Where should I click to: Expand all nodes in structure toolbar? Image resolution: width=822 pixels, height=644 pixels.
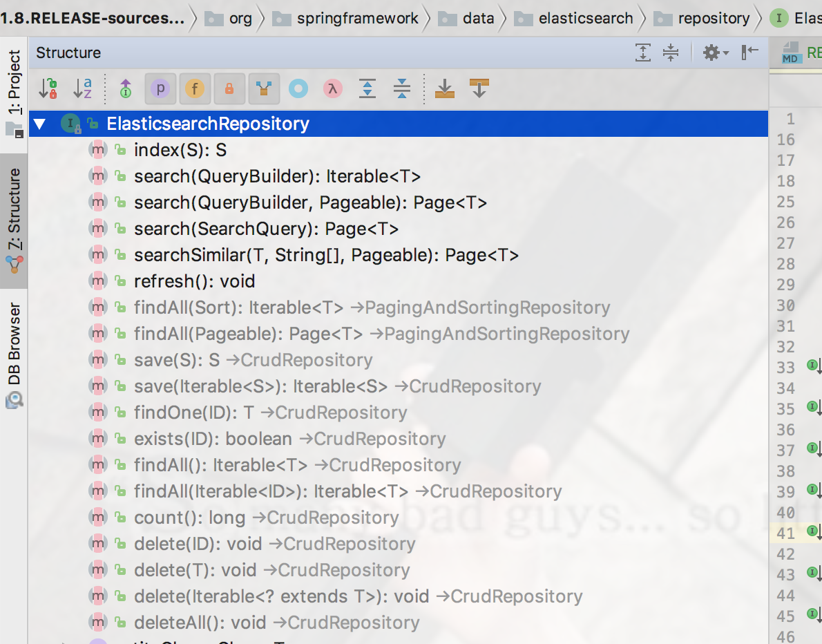click(x=367, y=88)
